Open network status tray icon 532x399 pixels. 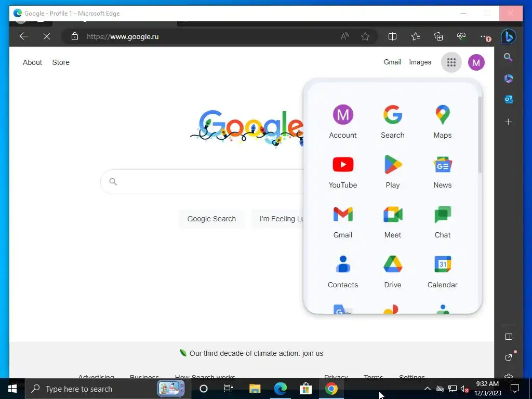tap(453, 389)
